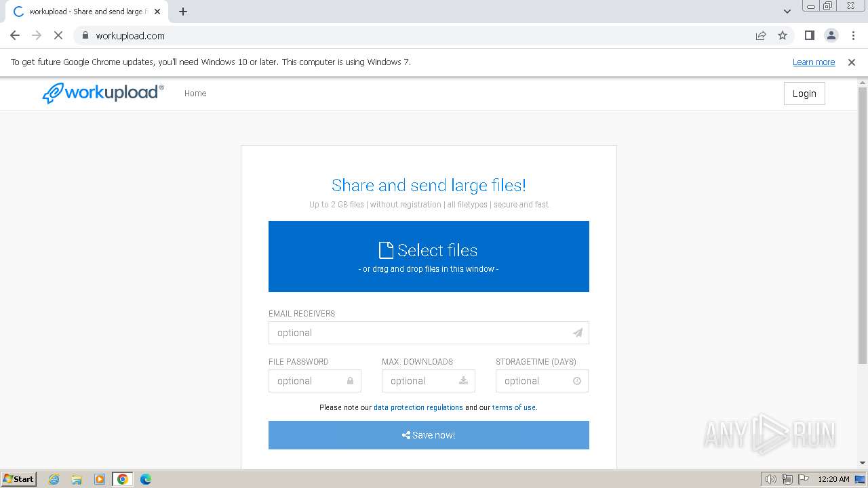Click the 'Share and send large files!' heading
The width and height of the screenshot is (868, 488).
(x=429, y=185)
